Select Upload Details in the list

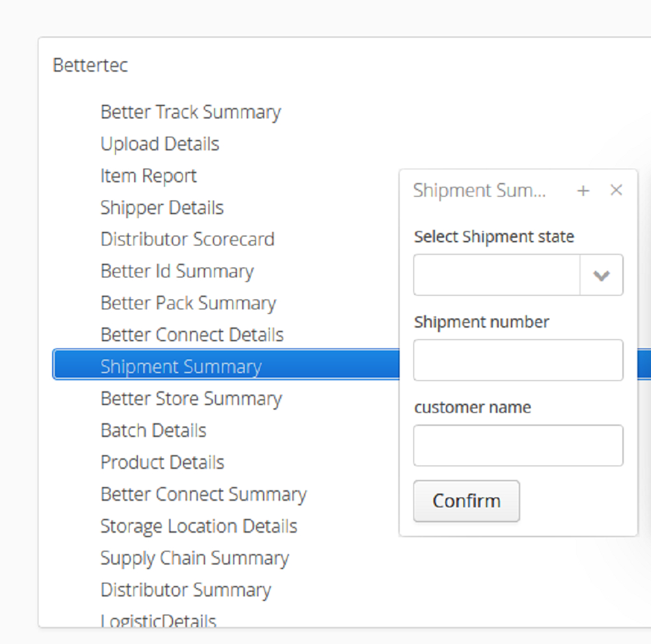coord(159,144)
